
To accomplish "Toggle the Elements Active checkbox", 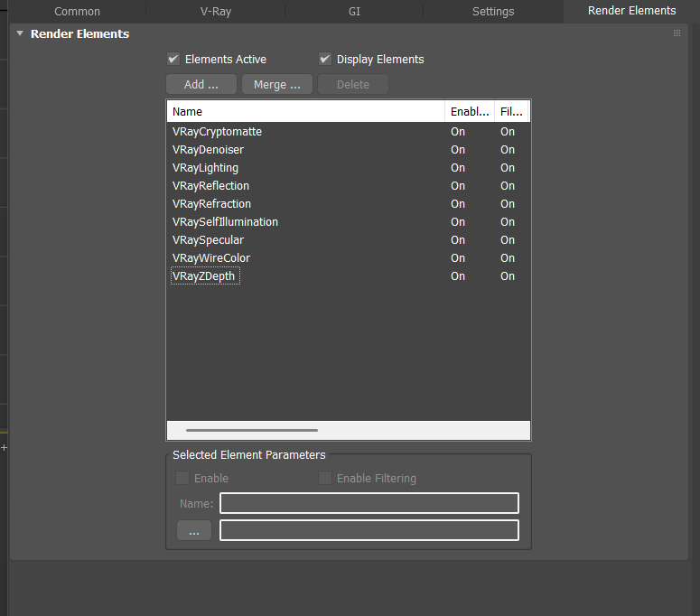I will 173,59.
